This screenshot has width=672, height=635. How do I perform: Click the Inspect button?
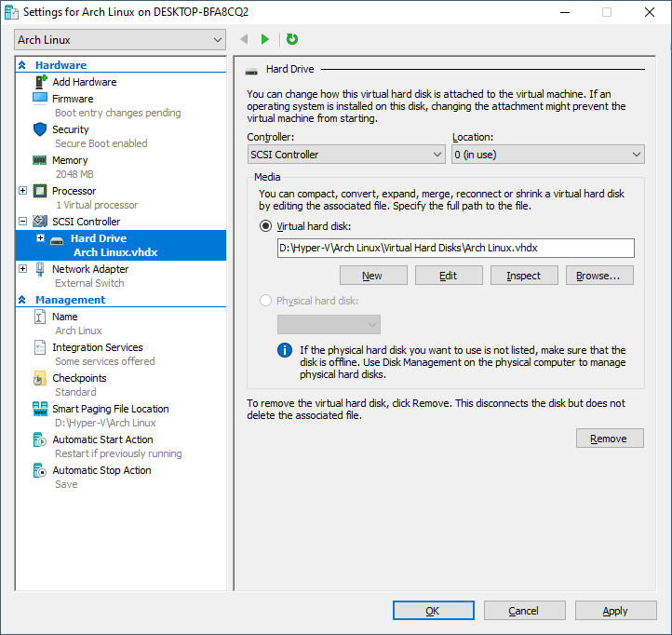pyautogui.click(x=523, y=276)
